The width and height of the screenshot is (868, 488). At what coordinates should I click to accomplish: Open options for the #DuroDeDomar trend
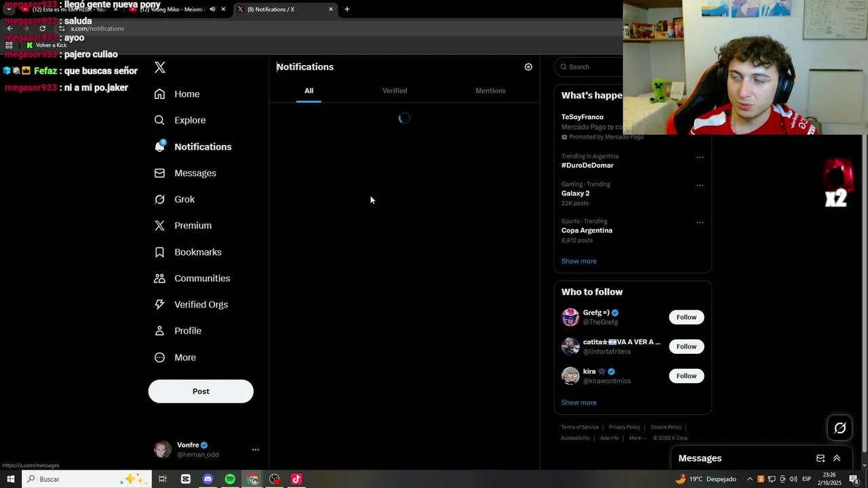700,157
